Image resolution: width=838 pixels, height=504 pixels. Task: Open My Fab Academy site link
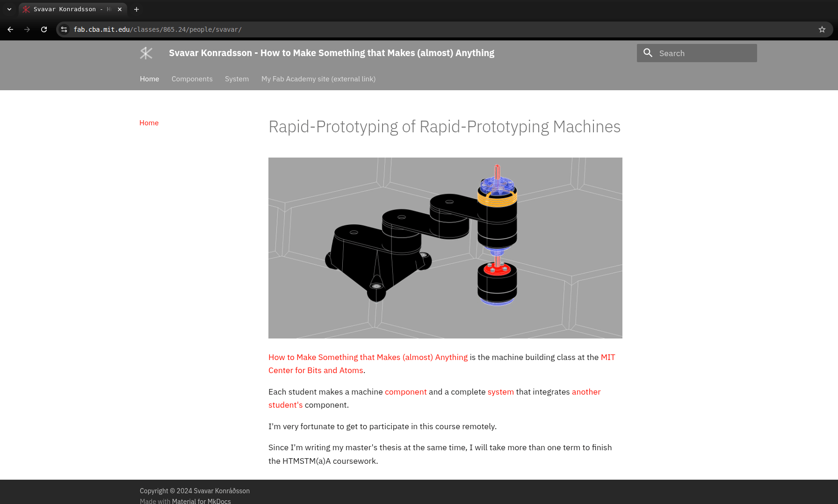coord(318,79)
